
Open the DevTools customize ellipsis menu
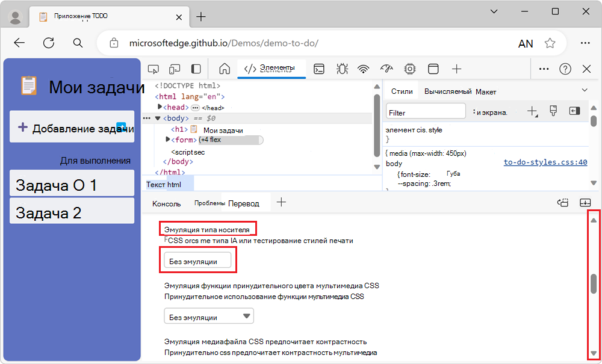point(544,69)
